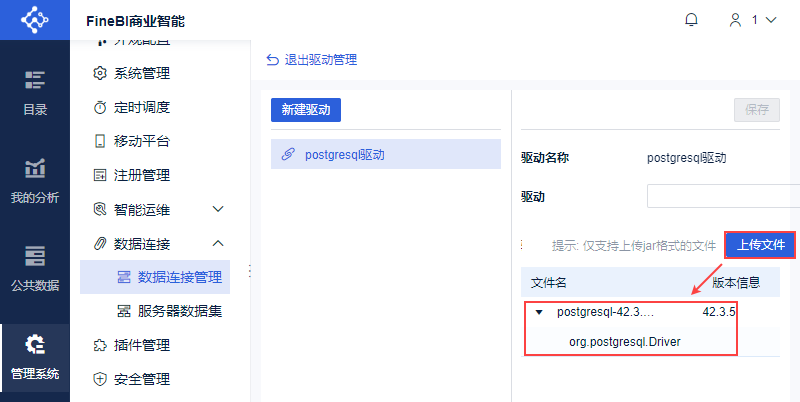Click the 注册管理 icon
Screen dimensions: 800x402
pos(100,175)
